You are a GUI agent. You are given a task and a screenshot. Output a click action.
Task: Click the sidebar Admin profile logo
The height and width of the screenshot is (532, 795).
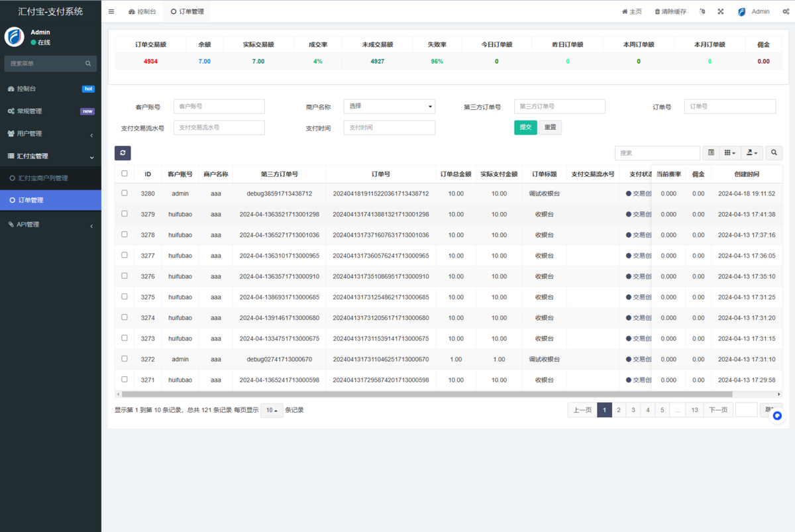[x=15, y=37]
